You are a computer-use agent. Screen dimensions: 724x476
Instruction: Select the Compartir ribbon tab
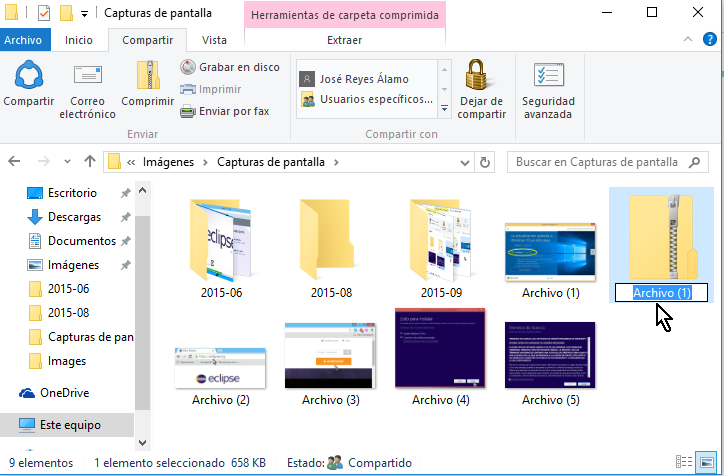coord(147,40)
